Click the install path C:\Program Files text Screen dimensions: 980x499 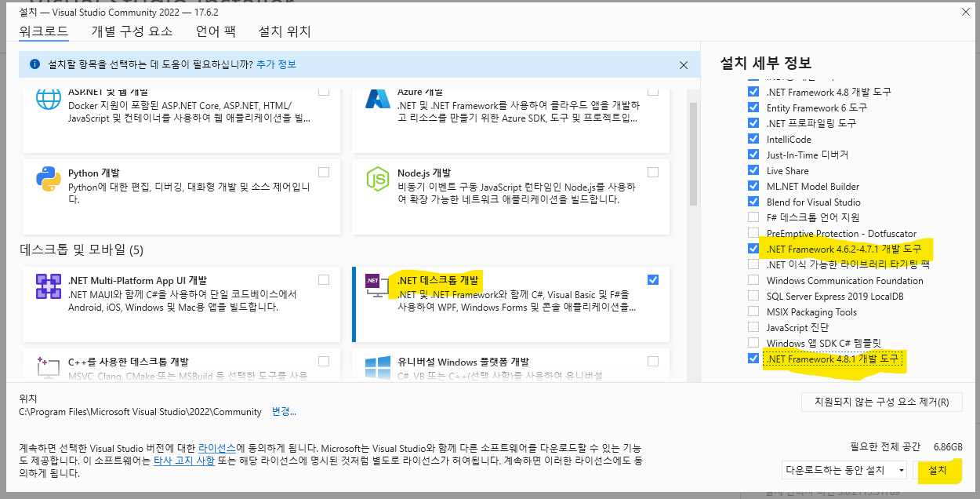(140, 411)
